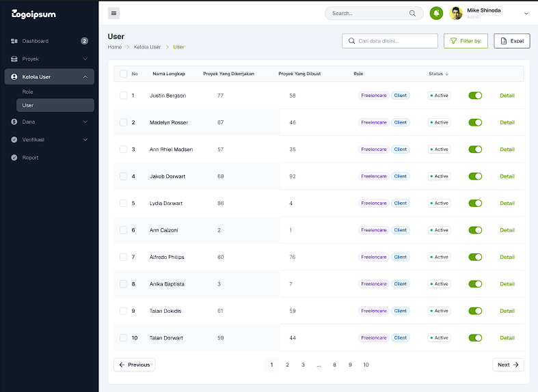
Task: Click Client tag for Jakob Dorwart
Action: (x=401, y=176)
